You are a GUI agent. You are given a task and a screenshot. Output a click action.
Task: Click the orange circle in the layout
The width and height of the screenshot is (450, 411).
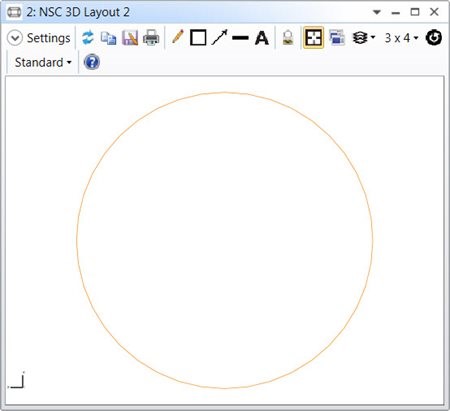[x=77, y=240]
